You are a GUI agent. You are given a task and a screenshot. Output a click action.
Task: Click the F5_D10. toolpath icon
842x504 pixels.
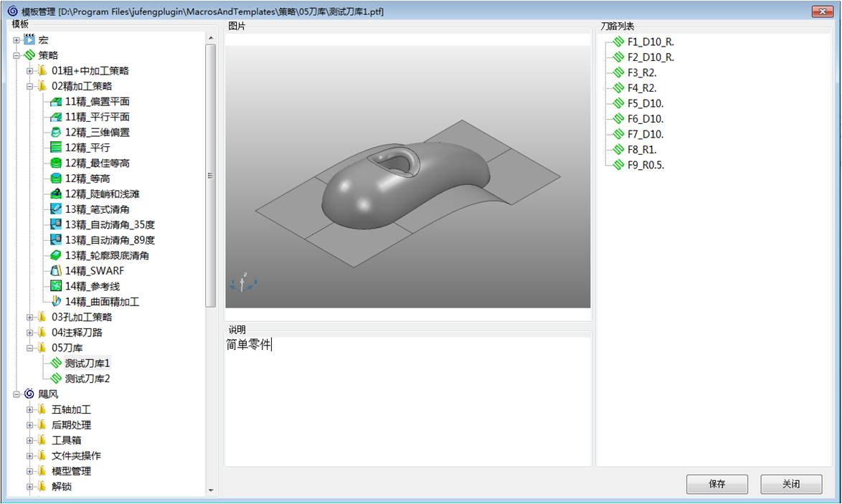click(619, 103)
